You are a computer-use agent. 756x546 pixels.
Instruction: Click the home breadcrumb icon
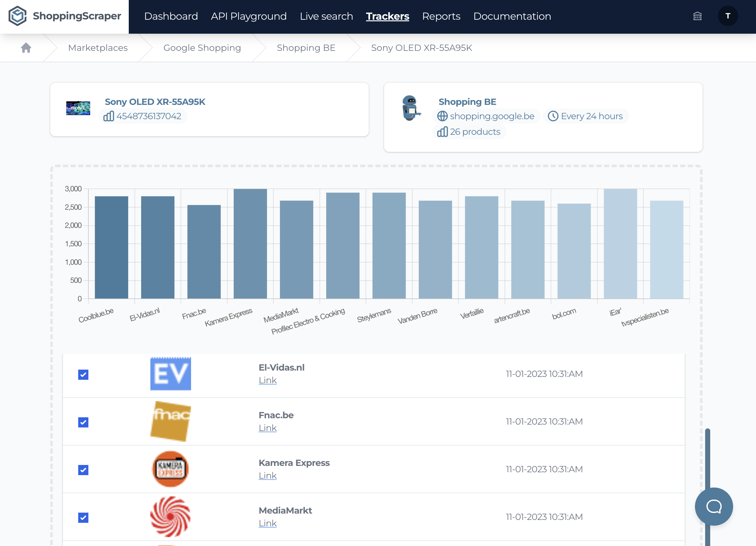[26, 48]
